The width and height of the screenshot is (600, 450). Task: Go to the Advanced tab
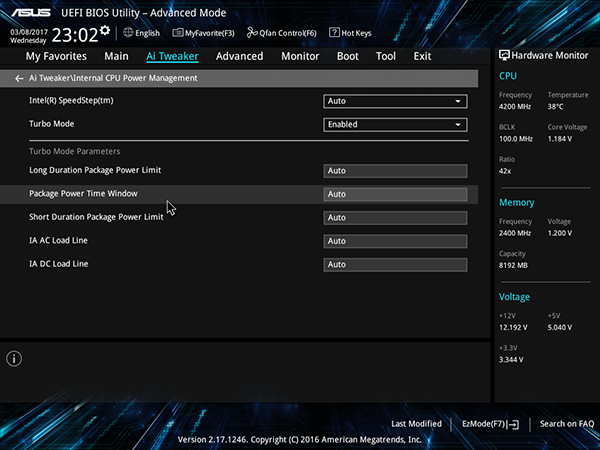240,56
